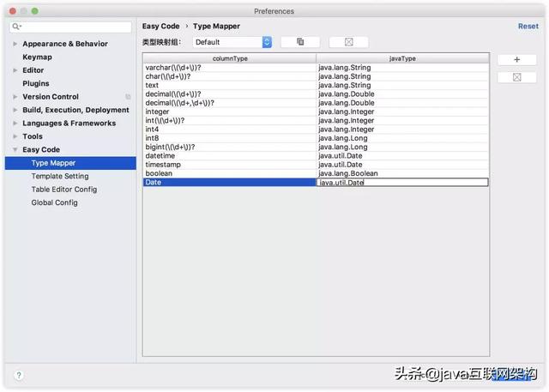Open the Default mapping group dropdown
This screenshot has width=549, height=392.
click(x=232, y=42)
